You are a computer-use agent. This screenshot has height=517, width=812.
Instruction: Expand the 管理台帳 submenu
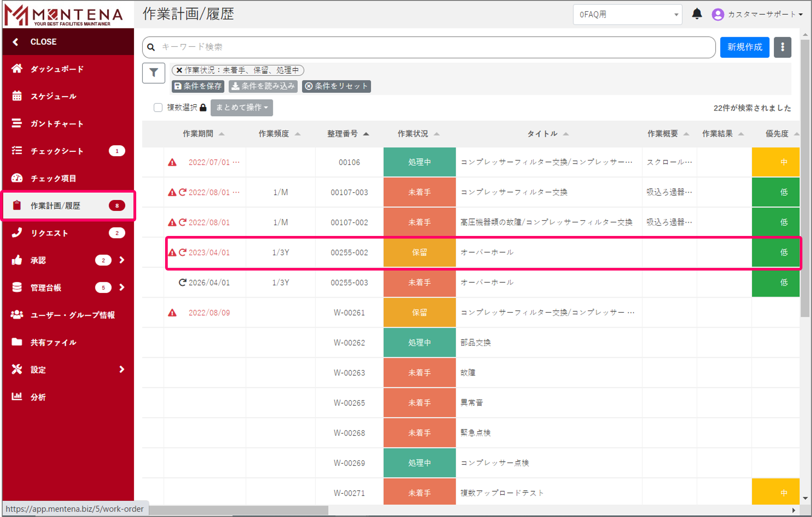point(122,288)
